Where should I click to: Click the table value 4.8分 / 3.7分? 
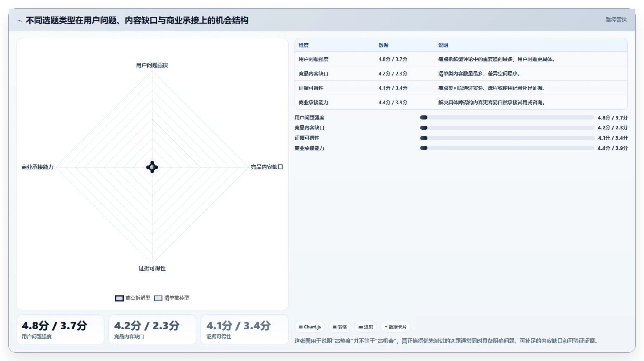(x=393, y=59)
